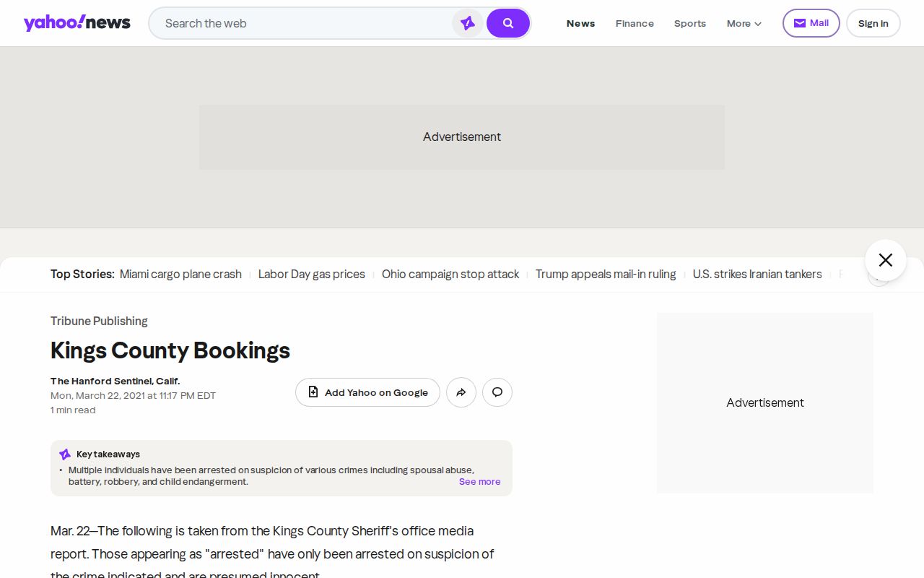Open the Finance navigation item
This screenshot has height=578, width=924.
(635, 23)
